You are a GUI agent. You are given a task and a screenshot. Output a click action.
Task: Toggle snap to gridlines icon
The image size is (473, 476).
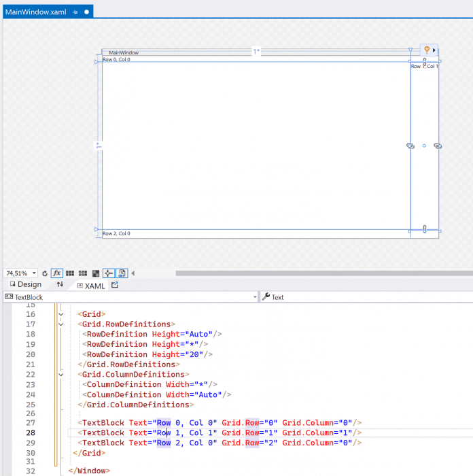pos(83,273)
